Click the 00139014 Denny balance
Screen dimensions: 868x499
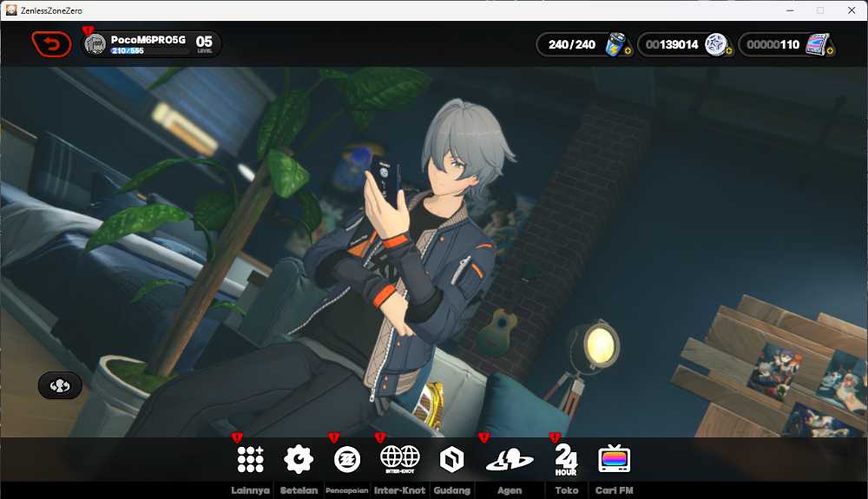click(x=672, y=44)
